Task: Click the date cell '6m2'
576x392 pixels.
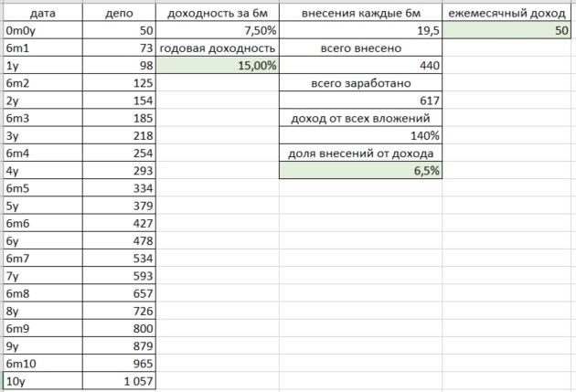Action: [x=43, y=83]
